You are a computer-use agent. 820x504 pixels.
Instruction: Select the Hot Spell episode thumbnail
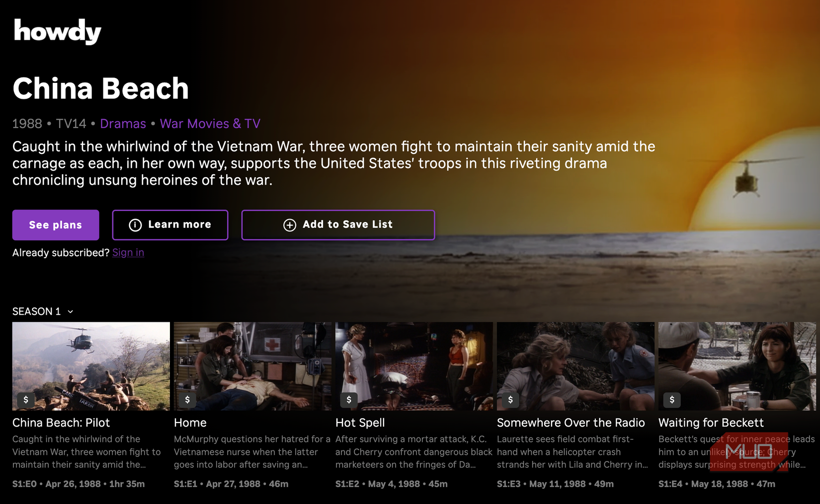coord(414,366)
